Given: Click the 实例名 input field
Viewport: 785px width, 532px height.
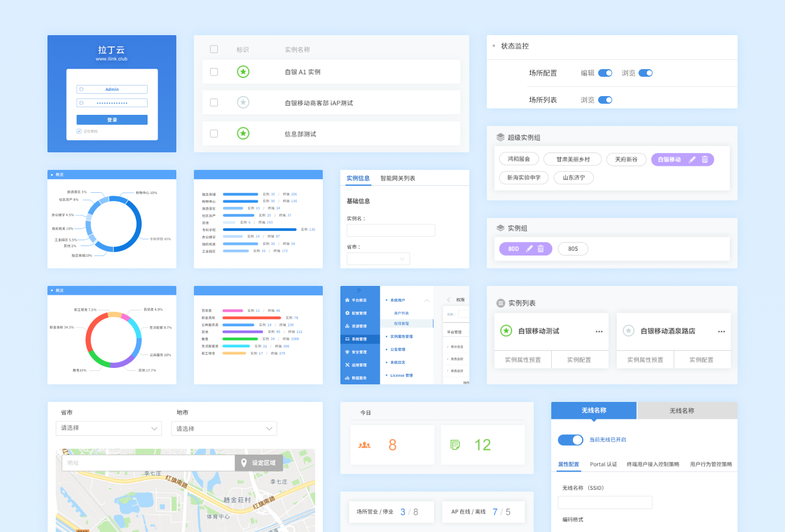Looking at the screenshot, I should [x=391, y=230].
